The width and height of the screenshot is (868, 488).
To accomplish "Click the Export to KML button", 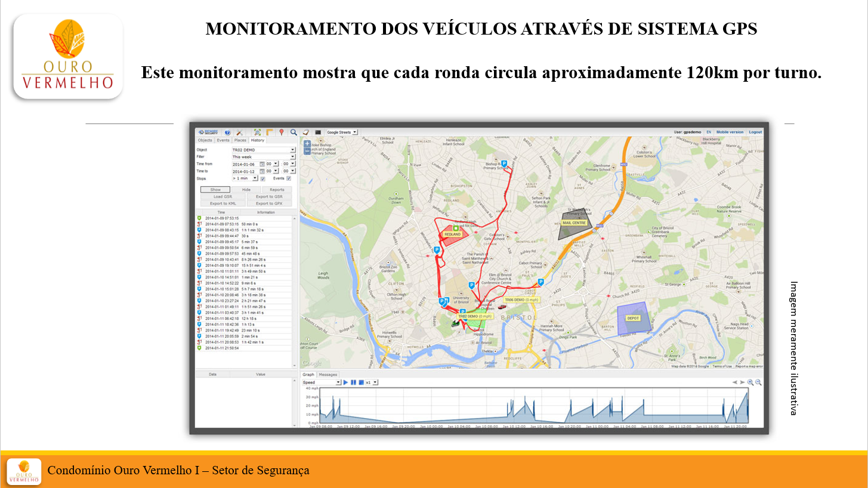I will pos(223,203).
